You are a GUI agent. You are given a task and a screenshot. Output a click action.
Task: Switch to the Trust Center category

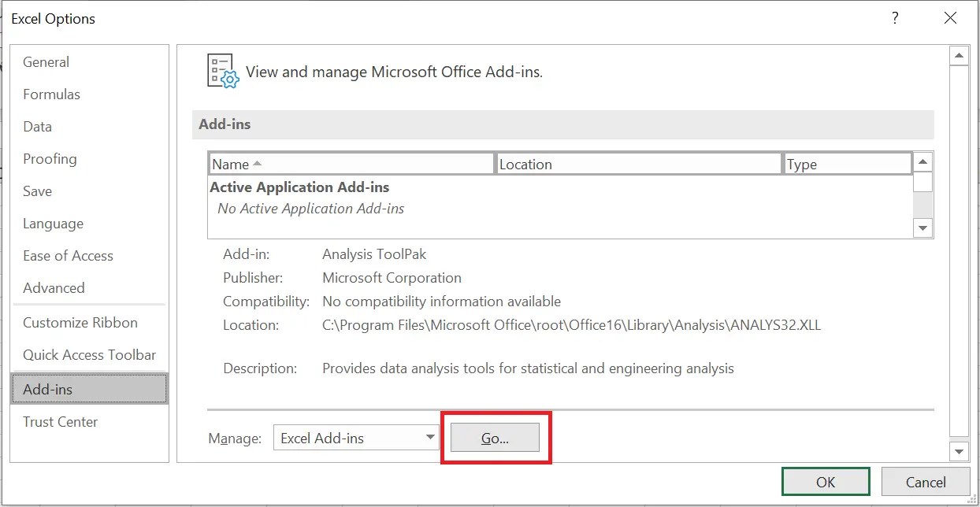[x=60, y=421]
